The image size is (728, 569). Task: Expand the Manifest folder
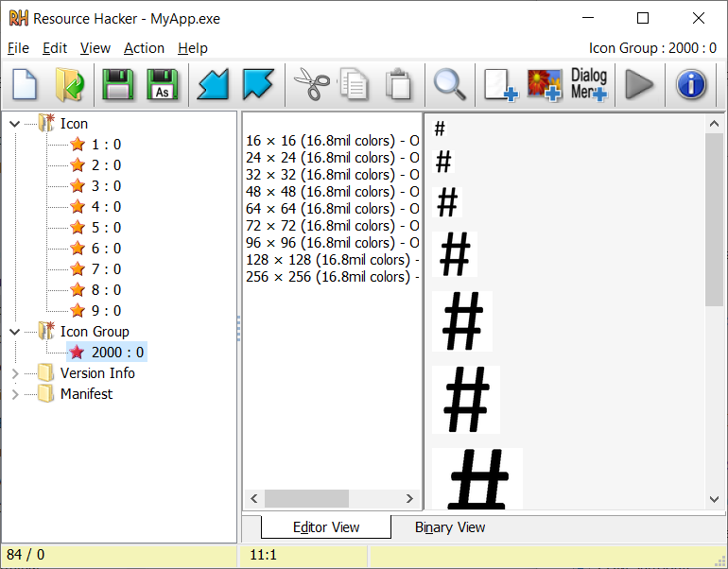15,394
